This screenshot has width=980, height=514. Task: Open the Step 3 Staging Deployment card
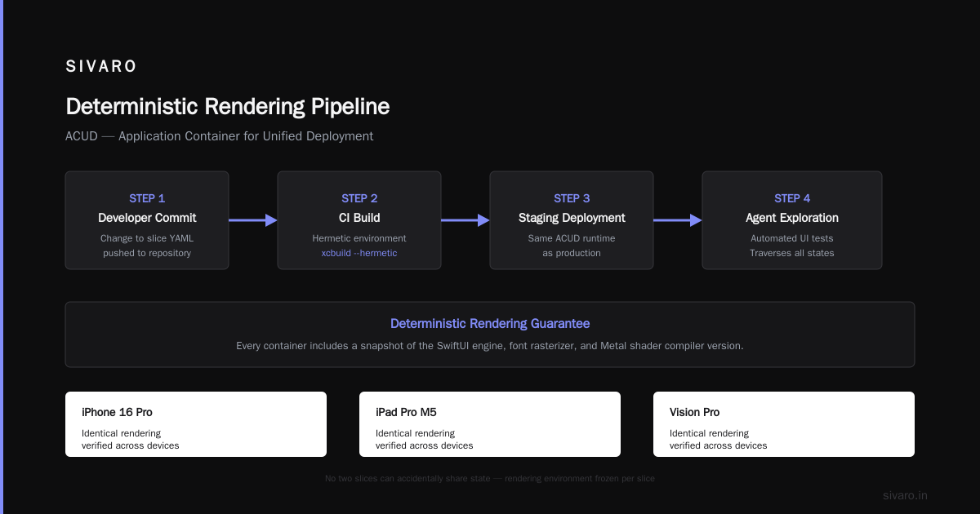pyautogui.click(x=572, y=220)
